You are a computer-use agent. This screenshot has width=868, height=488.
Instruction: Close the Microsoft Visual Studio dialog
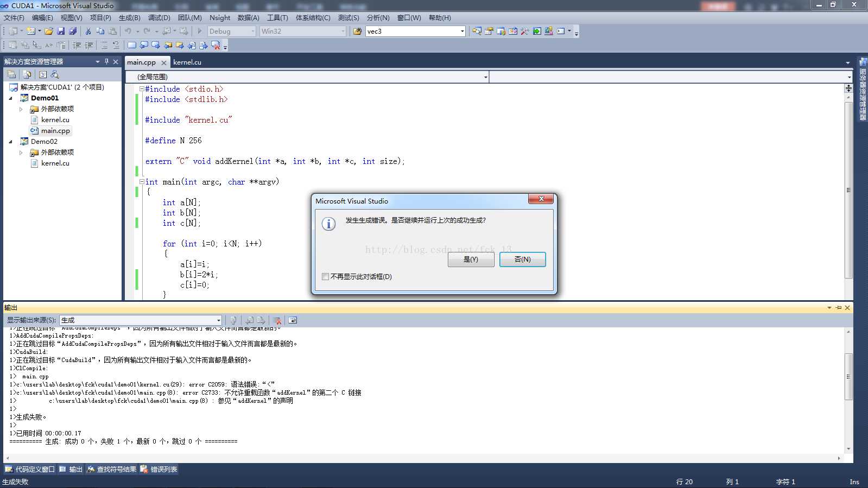[x=541, y=199]
